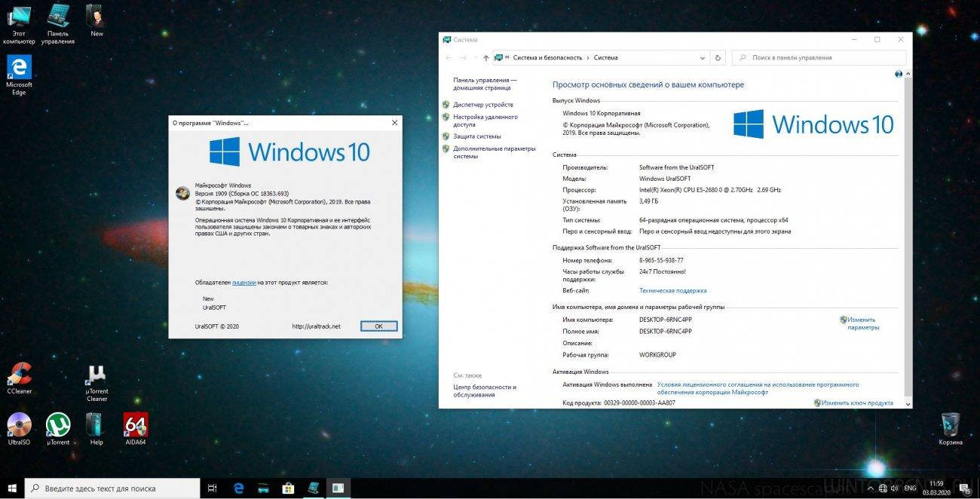
Task: Open Панель управления — домашняя страница link
Action: coord(485,84)
